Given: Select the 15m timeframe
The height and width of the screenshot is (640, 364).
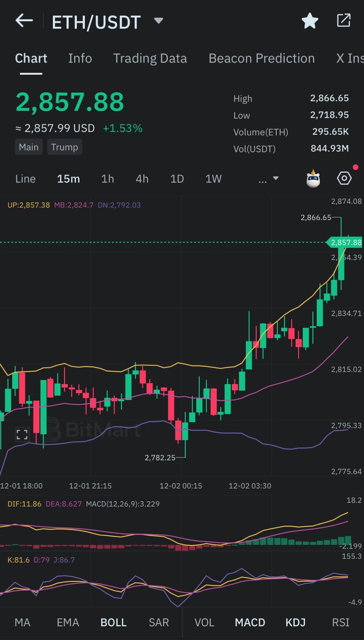Looking at the screenshot, I should [68, 179].
